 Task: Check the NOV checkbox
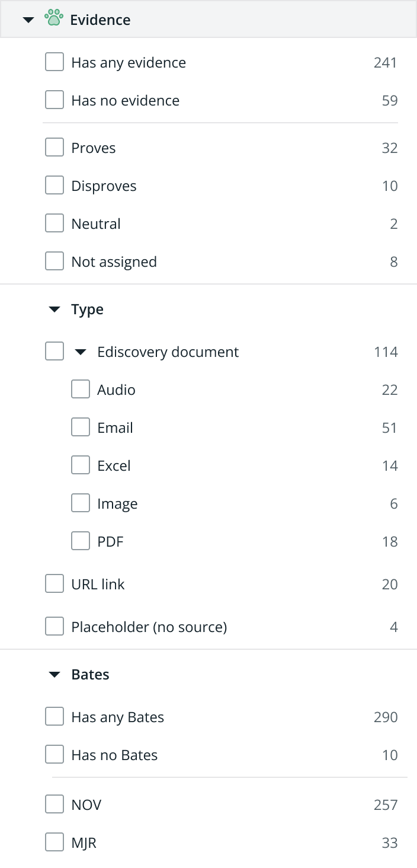coord(54,803)
